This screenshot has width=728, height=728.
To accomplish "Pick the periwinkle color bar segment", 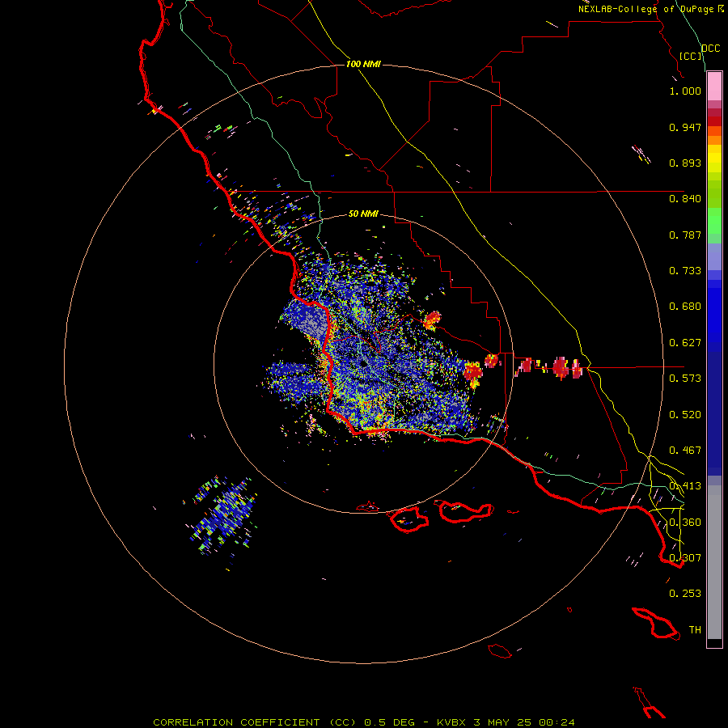I will tap(714, 256).
